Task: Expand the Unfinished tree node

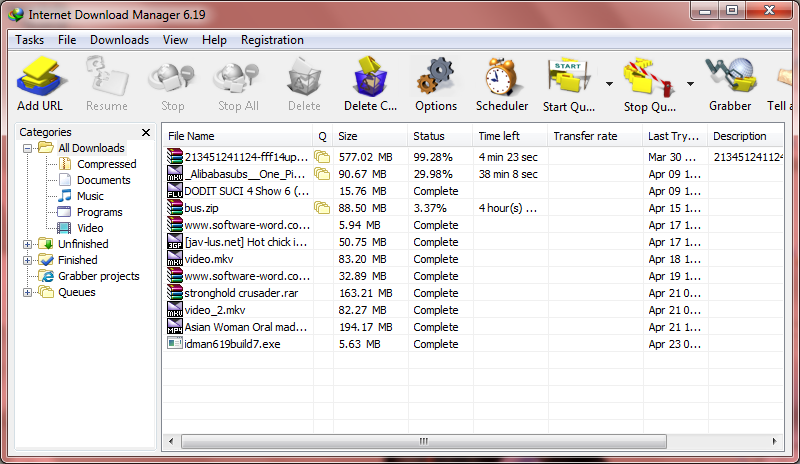Action: (28, 244)
